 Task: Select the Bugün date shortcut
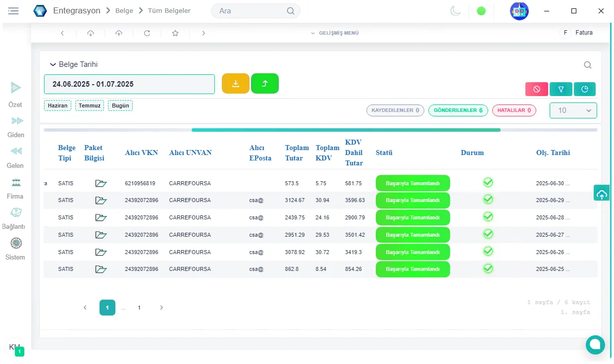120,105
